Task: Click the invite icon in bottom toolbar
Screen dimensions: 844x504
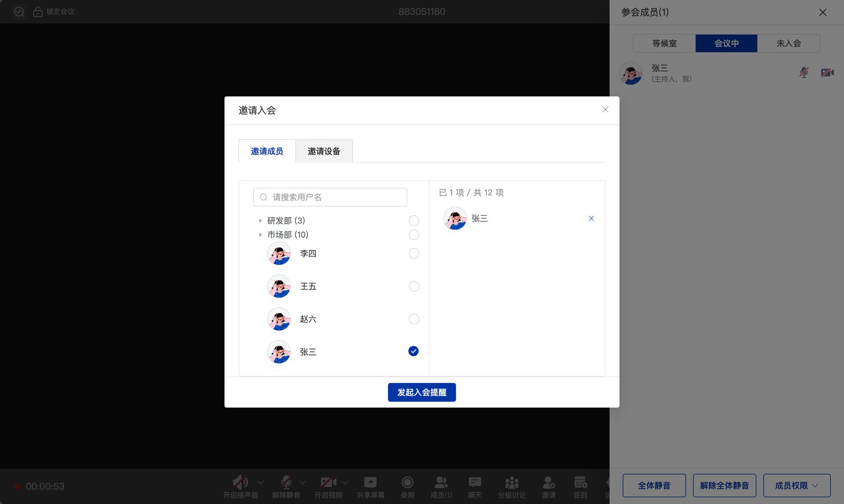Action: (549, 482)
